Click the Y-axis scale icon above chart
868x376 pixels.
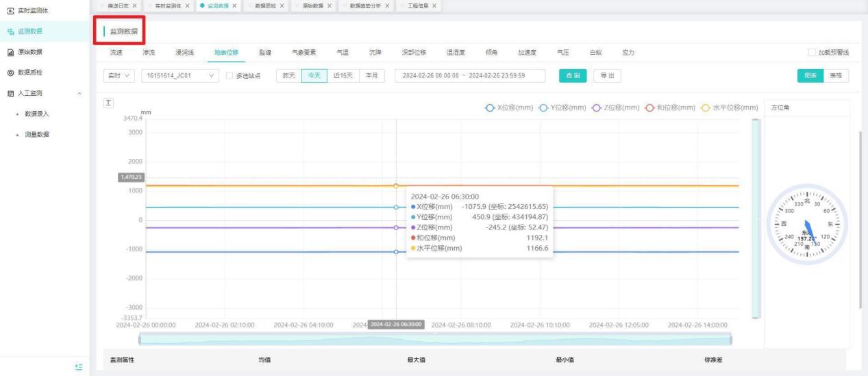click(108, 102)
